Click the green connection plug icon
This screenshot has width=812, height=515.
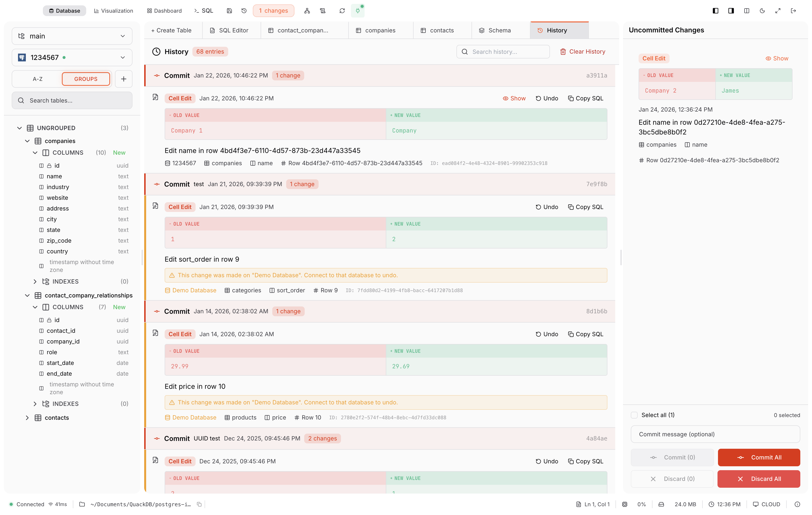tap(358, 11)
